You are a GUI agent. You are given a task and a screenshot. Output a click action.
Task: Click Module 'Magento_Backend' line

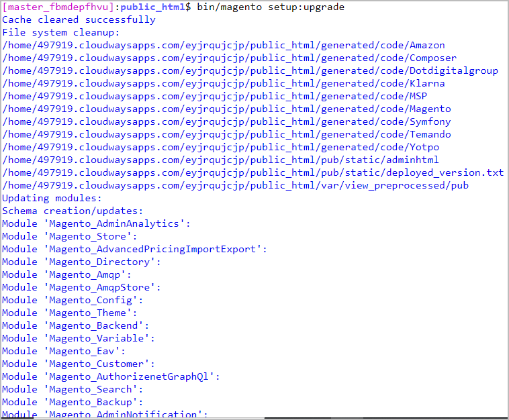(x=76, y=325)
